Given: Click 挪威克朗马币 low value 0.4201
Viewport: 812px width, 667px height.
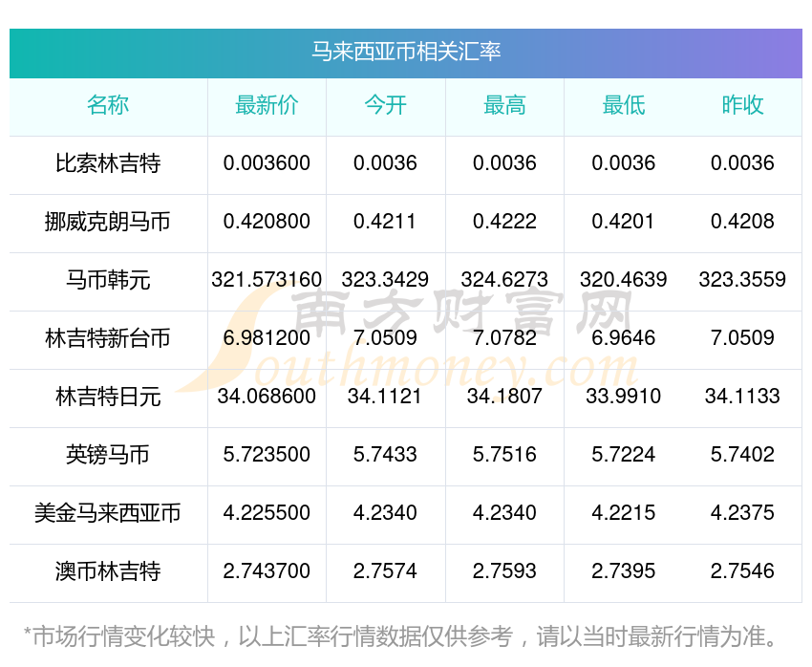Looking at the screenshot, I should (624, 222).
